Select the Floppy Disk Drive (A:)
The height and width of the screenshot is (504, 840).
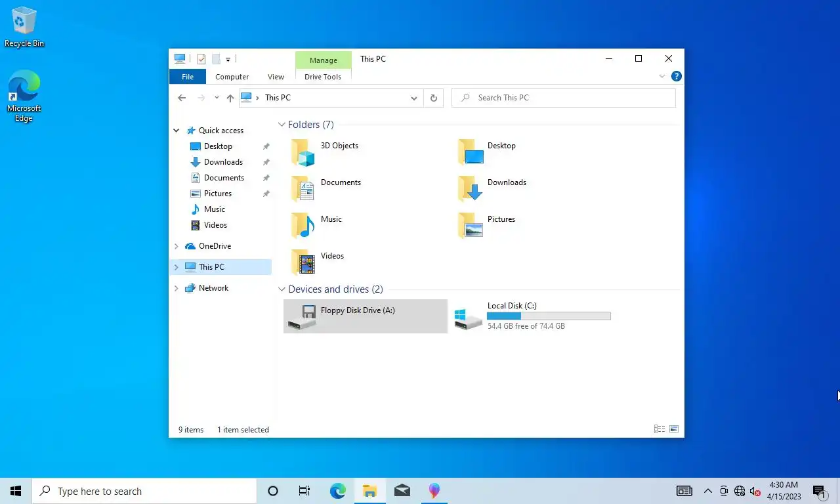click(366, 316)
